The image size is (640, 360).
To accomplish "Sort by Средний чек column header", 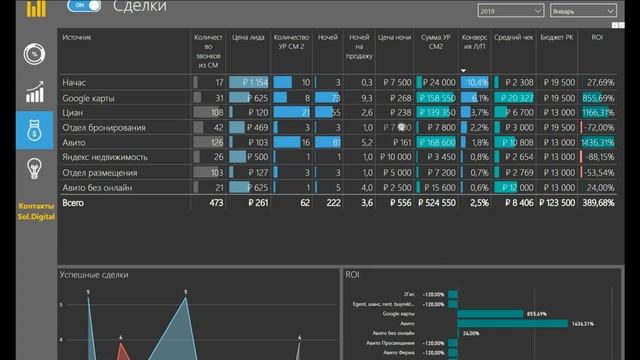I will tap(513, 38).
